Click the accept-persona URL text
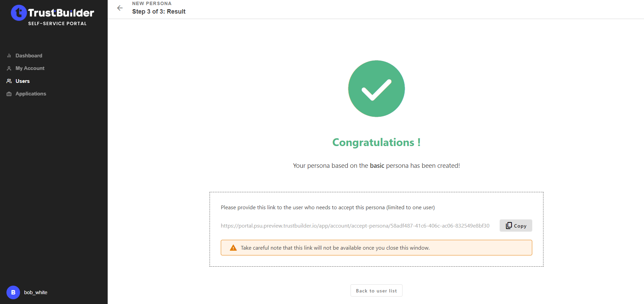Screen dimensions: 644x304 pyautogui.click(x=355, y=226)
